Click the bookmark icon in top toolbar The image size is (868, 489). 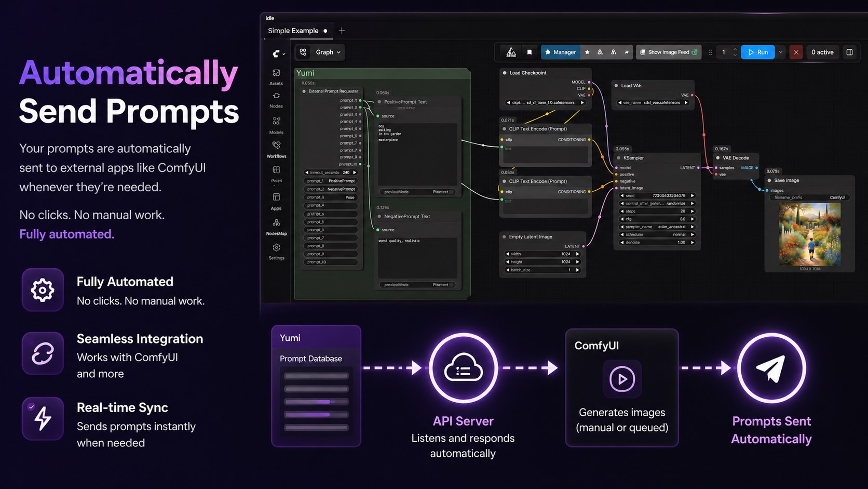(530, 52)
